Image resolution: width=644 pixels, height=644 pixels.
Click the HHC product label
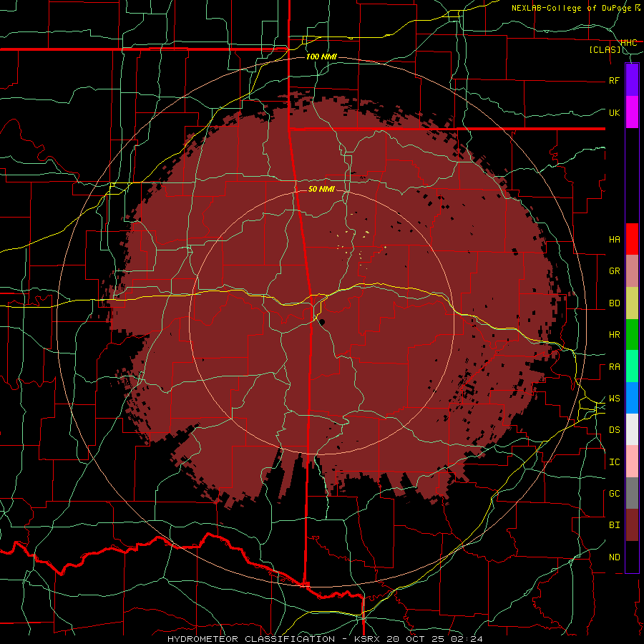pyautogui.click(x=629, y=43)
